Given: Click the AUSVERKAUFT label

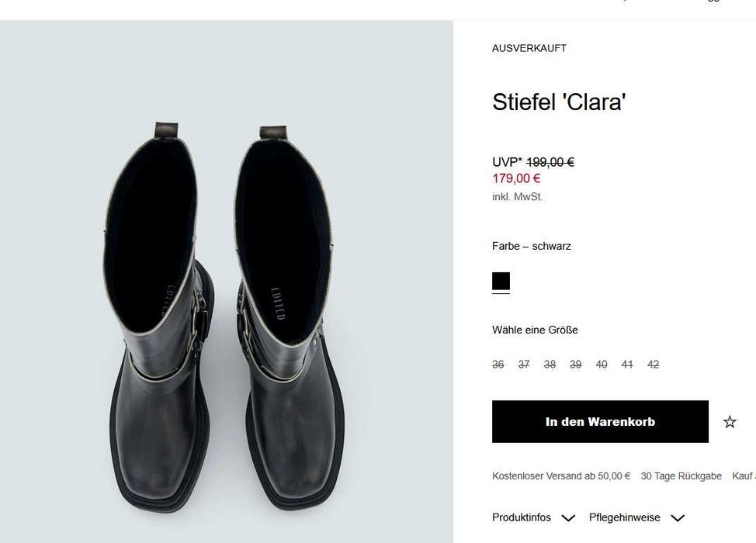Looking at the screenshot, I should 529,48.
